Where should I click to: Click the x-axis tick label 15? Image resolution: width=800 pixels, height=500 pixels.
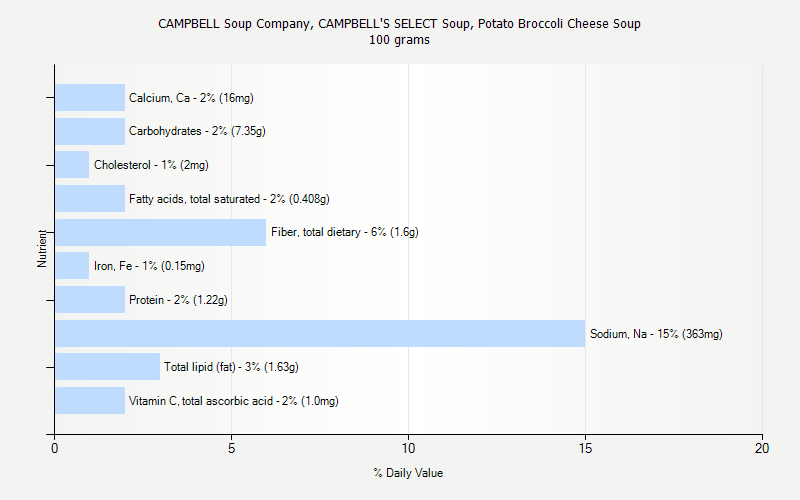click(x=585, y=449)
